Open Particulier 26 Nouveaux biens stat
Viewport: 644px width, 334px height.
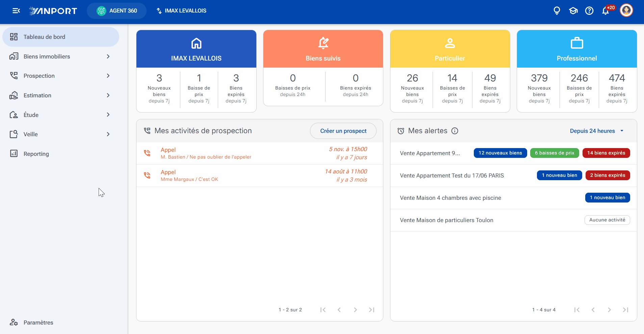[412, 89]
